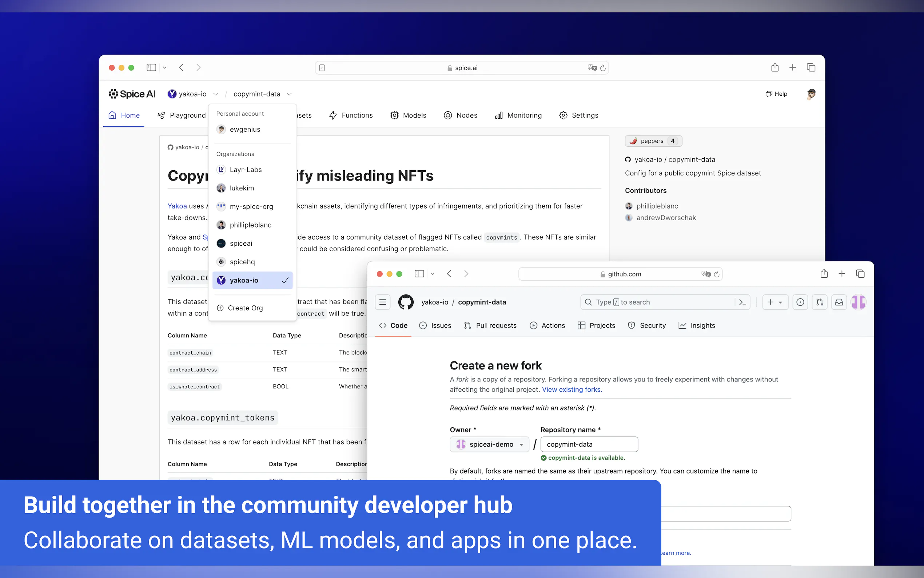
Task: Open GitHub notifications inbox icon
Action: point(839,302)
